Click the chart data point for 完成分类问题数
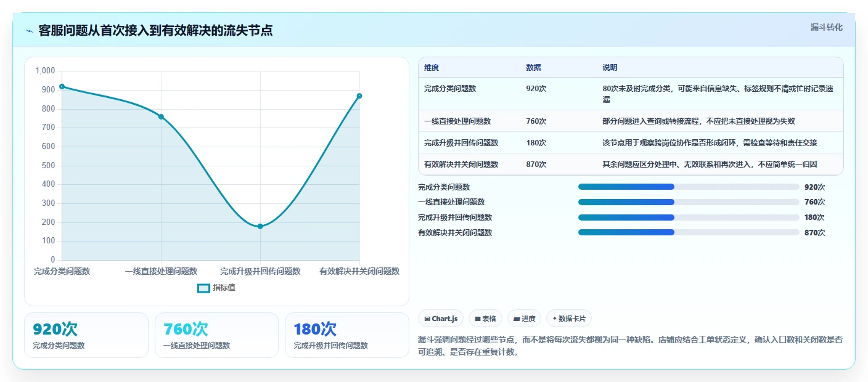868x382 pixels. (62, 87)
